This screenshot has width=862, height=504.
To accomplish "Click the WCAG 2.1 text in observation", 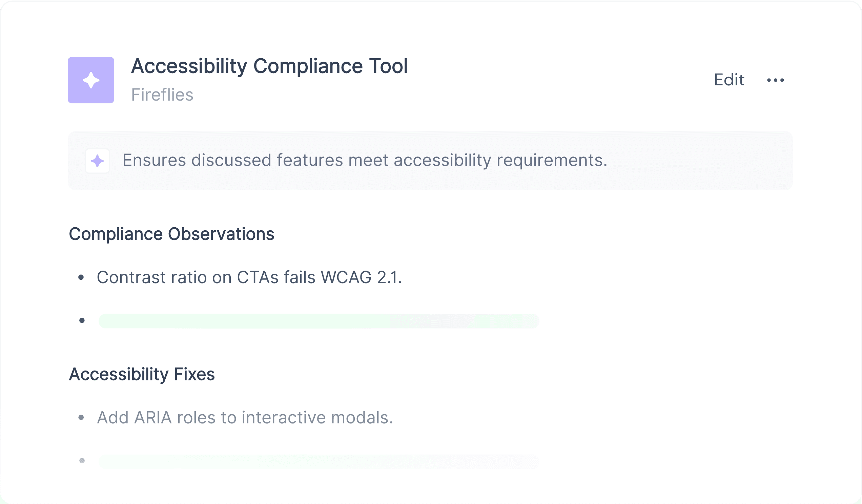I will (361, 277).
